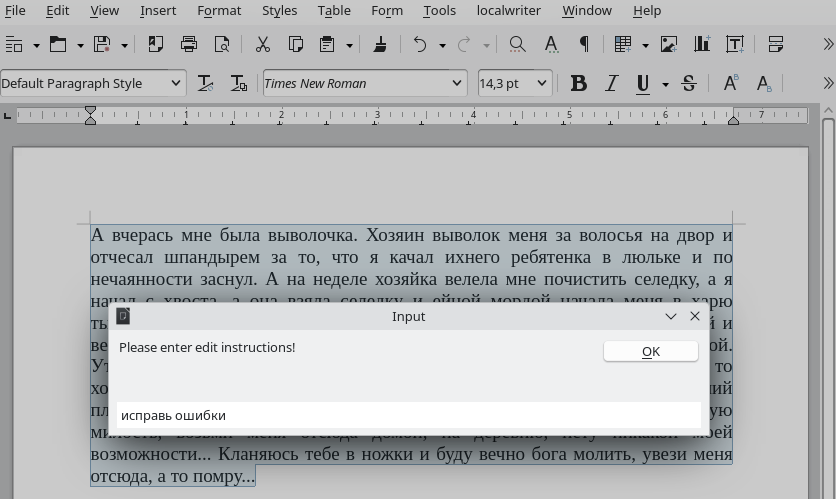Toggle Superscript formatting icon
Image resolution: width=836 pixels, height=499 pixels.
tap(730, 84)
